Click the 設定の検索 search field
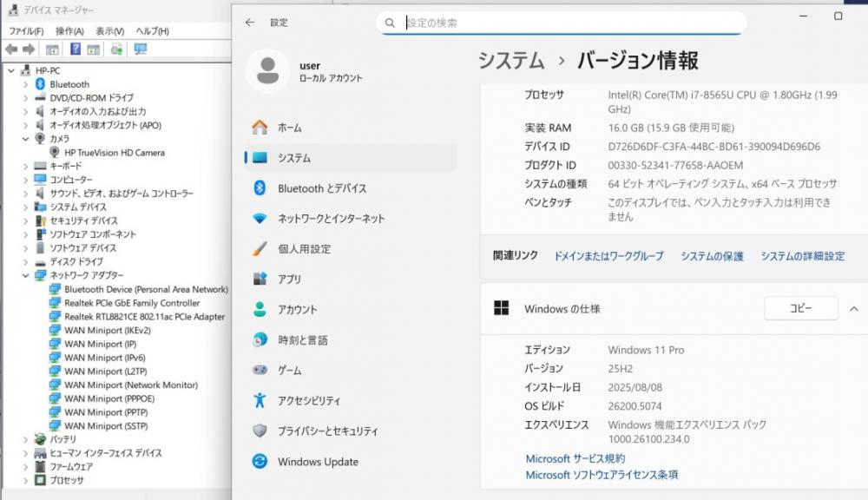This screenshot has height=500, width=868. pyautogui.click(x=573, y=23)
